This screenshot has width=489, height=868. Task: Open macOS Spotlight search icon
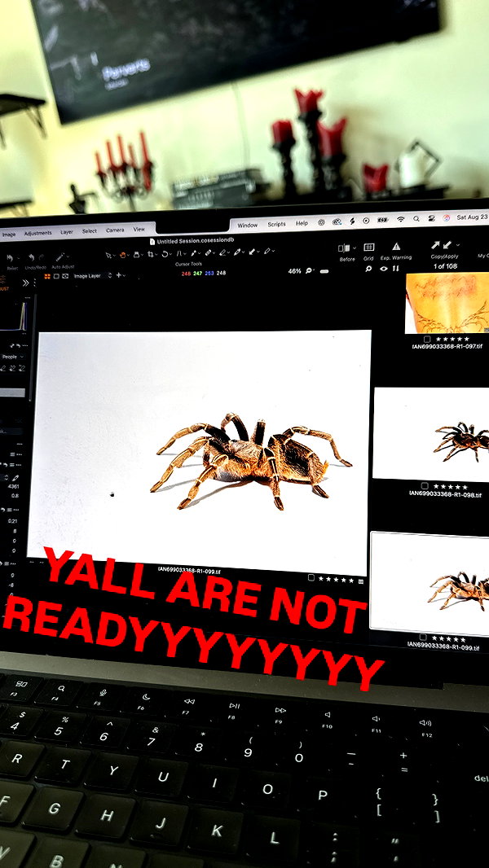[x=416, y=219]
